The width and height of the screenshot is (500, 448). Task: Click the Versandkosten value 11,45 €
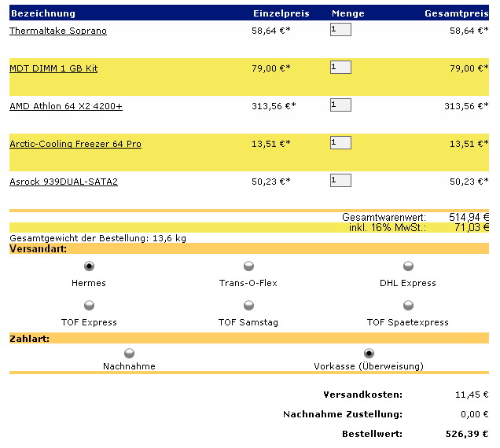(472, 395)
